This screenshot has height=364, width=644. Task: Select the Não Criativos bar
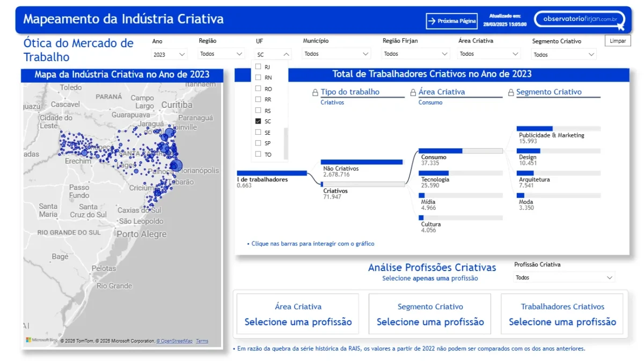click(362, 162)
